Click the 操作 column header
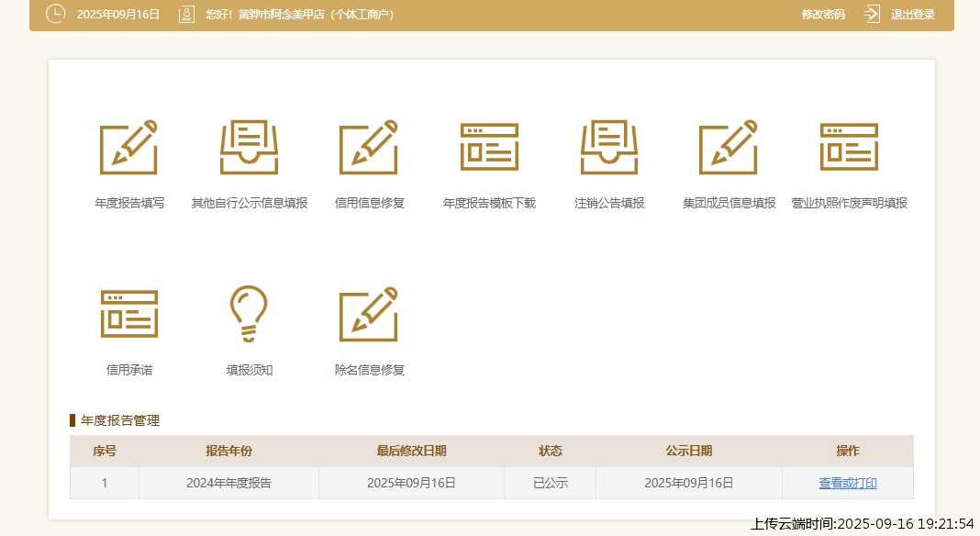 848,451
